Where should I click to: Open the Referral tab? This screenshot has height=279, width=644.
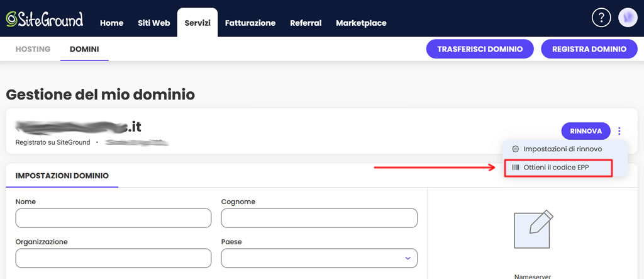[x=306, y=23]
